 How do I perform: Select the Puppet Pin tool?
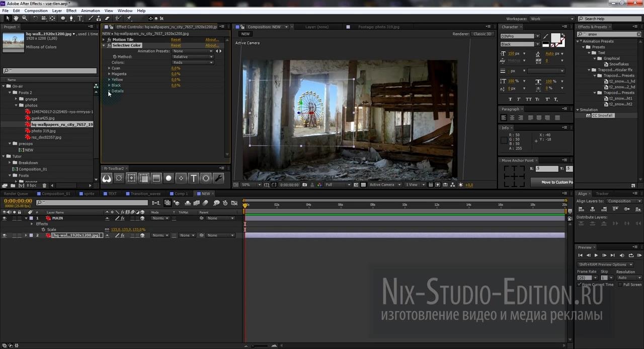point(129,19)
